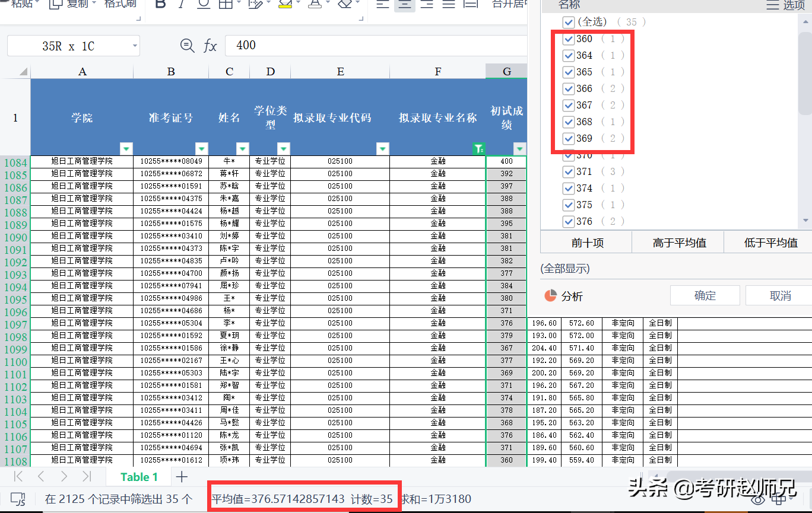Viewport: 812px width, 513px height.
Task: Switch to the Table 1 sheet tab
Action: [138, 476]
